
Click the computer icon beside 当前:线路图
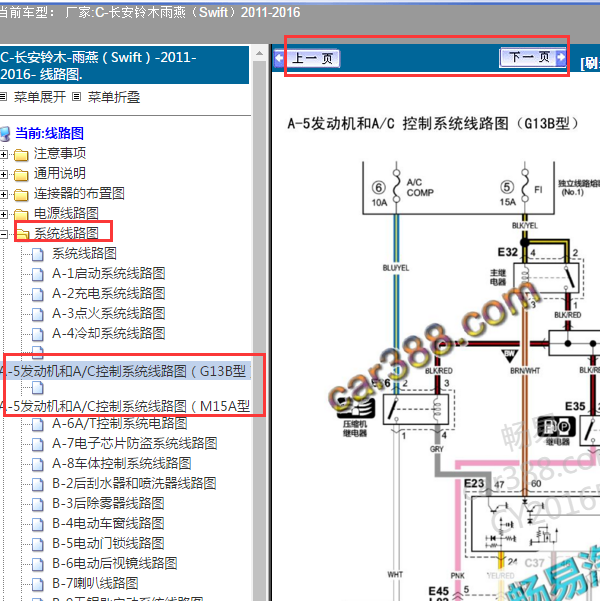pos(5,134)
